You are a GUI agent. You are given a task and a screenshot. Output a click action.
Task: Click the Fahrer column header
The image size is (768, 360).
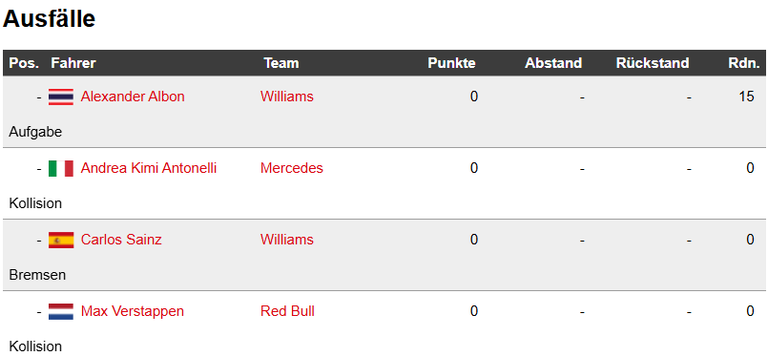click(73, 63)
